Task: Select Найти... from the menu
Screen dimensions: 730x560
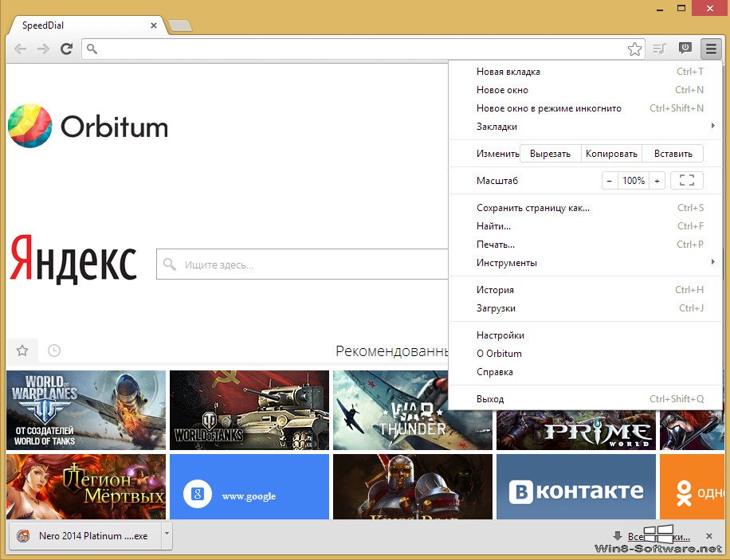Action: click(x=585, y=225)
